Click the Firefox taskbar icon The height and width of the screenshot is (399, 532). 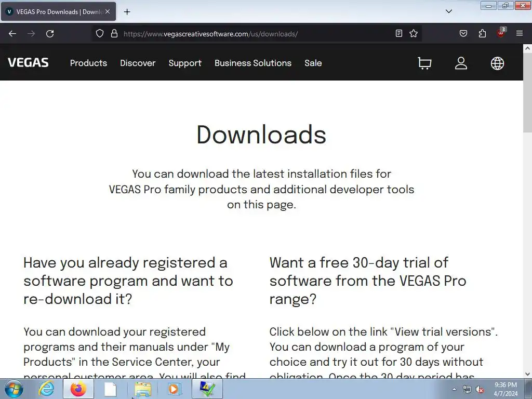tap(78, 389)
